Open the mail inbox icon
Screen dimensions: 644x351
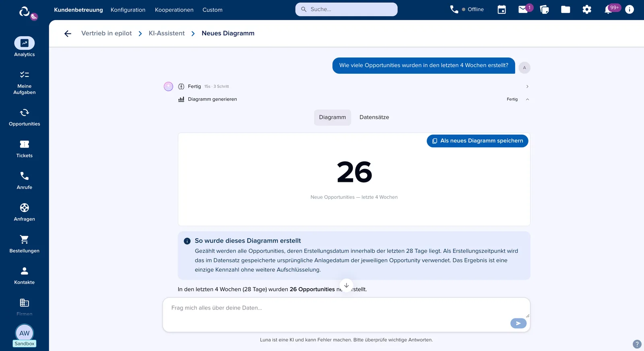(x=523, y=9)
